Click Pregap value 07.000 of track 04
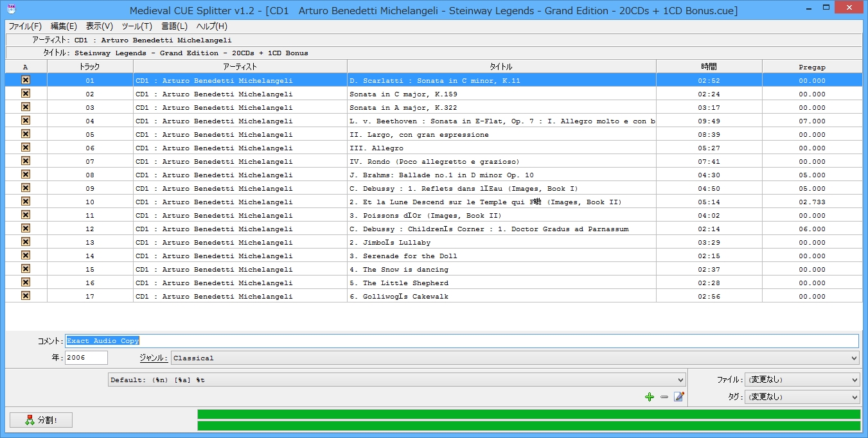868x438 pixels. [812, 121]
